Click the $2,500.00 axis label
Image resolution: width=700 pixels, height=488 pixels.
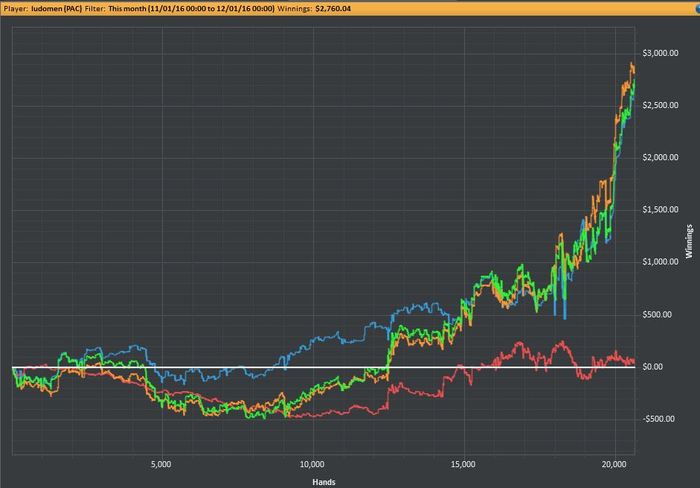pyautogui.click(x=660, y=105)
